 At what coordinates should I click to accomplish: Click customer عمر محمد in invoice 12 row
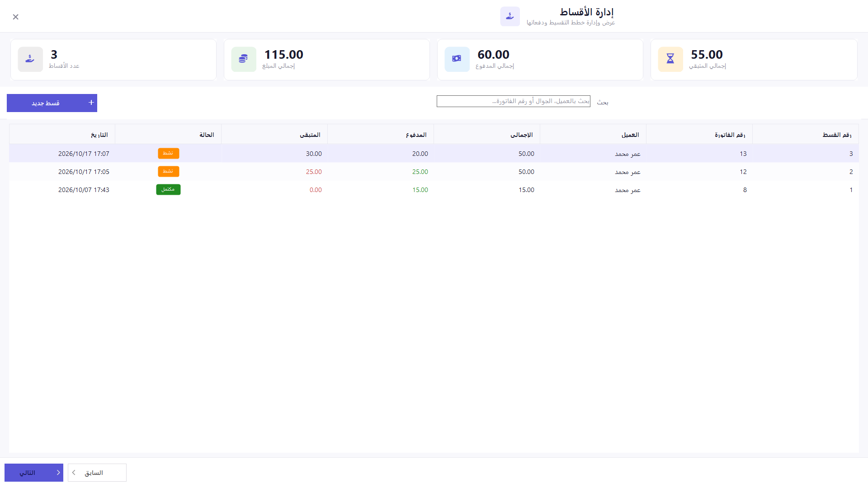pyautogui.click(x=627, y=172)
